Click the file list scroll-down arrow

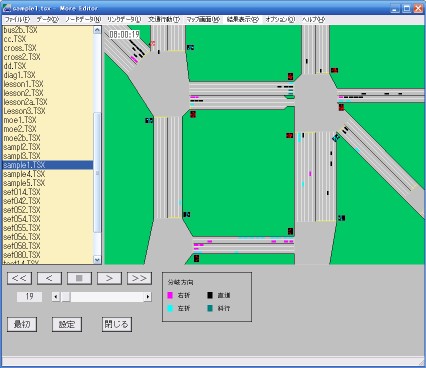point(97,260)
